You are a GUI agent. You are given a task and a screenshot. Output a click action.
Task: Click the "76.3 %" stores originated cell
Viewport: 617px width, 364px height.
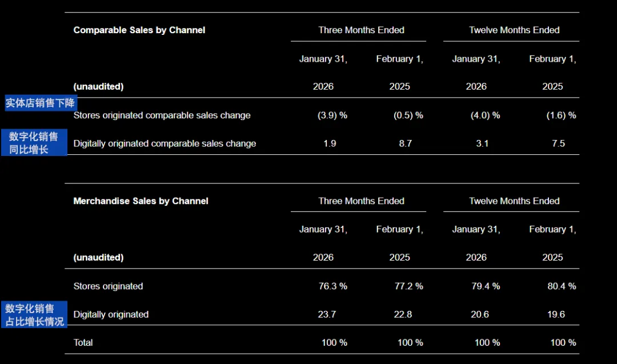tap(332, 286)
